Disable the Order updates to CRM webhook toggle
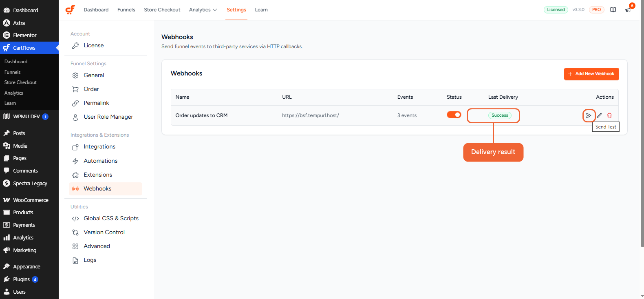The image size is (644, 299). pos(454,115)
